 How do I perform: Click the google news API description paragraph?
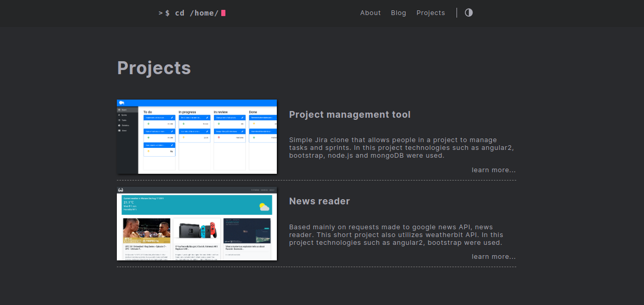click(x=395, y=234)
